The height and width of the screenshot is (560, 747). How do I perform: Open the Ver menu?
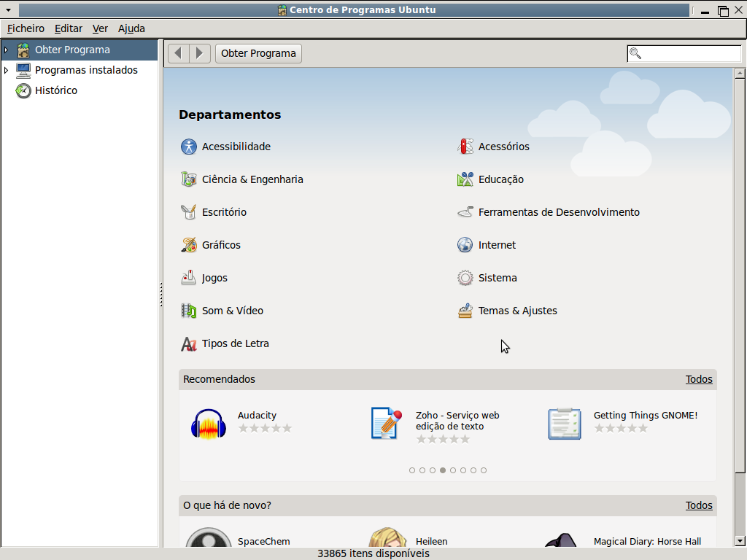click(100, 28)
